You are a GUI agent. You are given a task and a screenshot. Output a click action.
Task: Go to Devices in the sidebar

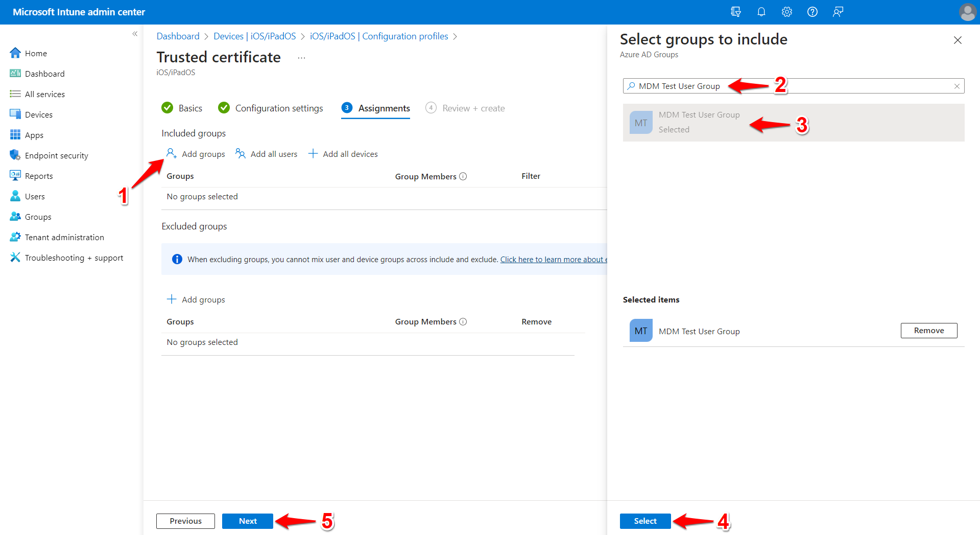[x=31, y=114]
